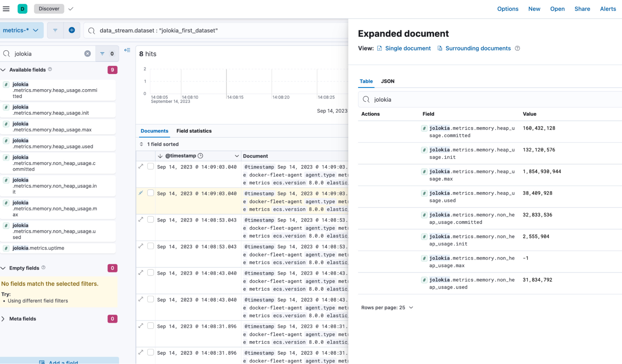Check the highlighted 14:09:03.040 document row

click(151, 193)
